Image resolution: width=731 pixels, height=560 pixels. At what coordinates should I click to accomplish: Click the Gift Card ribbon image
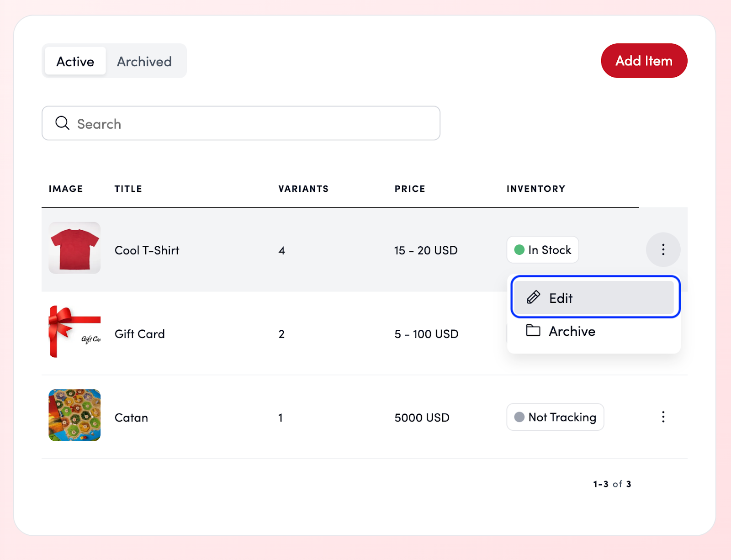point(74,332)
